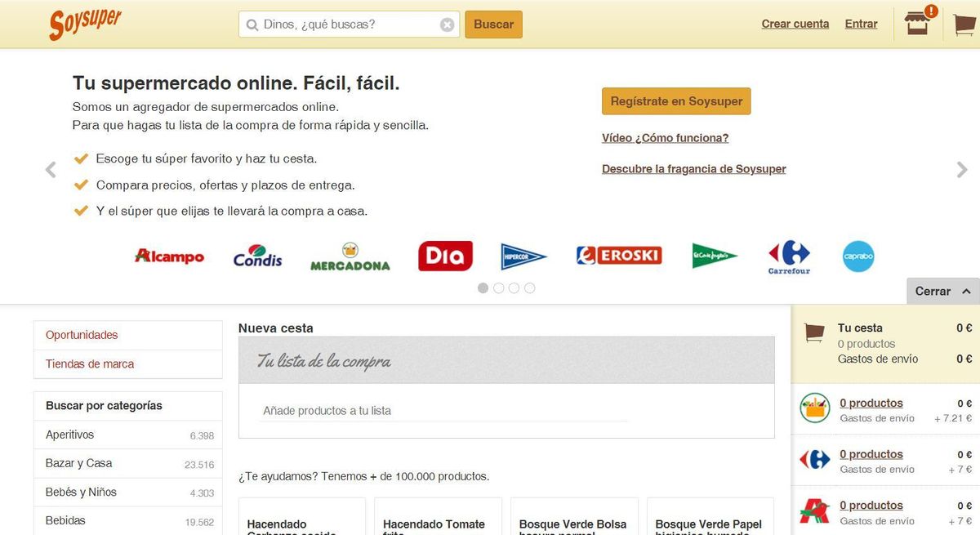The image size is (980, 535).
Task: Click the Tu cesta summary text
Action: pyautogui.click(x=860, y=328)
